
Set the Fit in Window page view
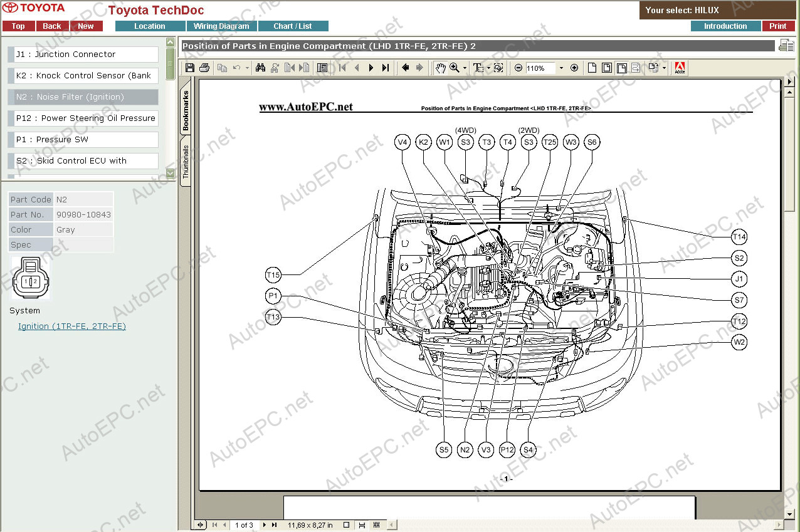(606, 68)
